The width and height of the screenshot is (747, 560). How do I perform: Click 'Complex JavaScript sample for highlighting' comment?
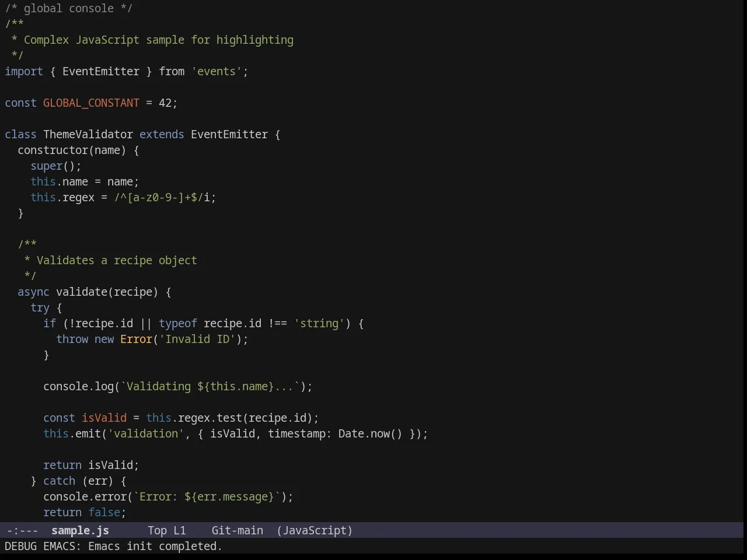point(159,40)
